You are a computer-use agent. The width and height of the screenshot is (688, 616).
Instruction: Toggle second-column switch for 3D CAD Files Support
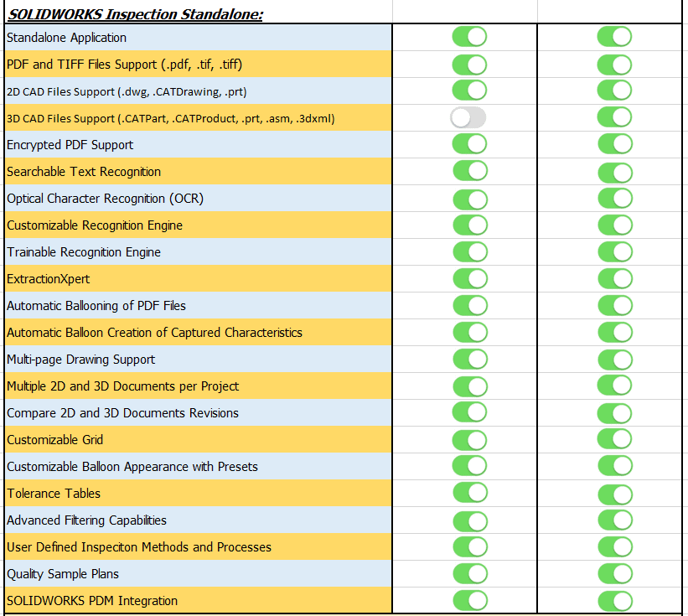pyautogui.click(x=614, y=117)
